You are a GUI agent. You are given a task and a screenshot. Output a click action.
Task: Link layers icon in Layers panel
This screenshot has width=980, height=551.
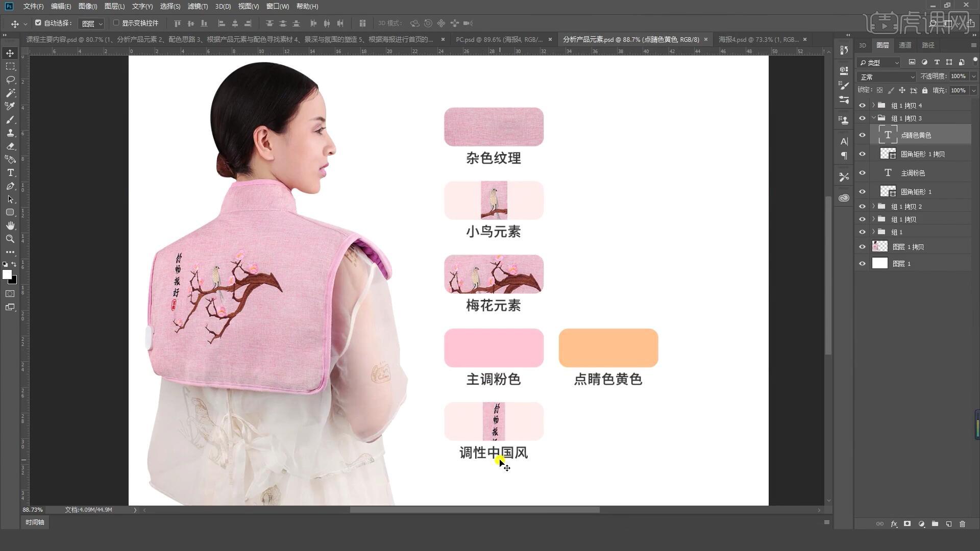879,524
